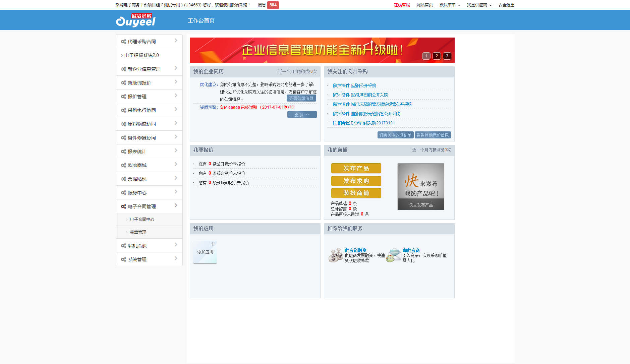Screen dimensions: 630x364
Task: Click the 企业信息管理 upgrade banner
Action: coord(322,50)
